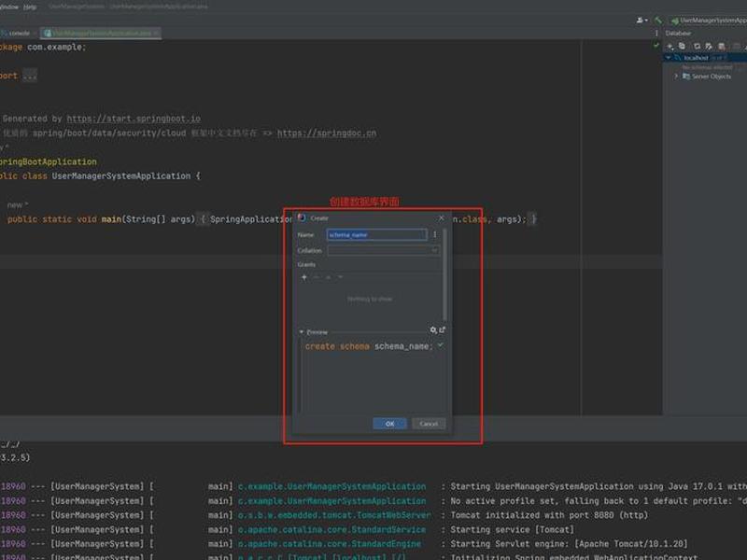747x560 pixels.
Task: Open the more options menu beside Name field
Action: [x=434, y=235]
